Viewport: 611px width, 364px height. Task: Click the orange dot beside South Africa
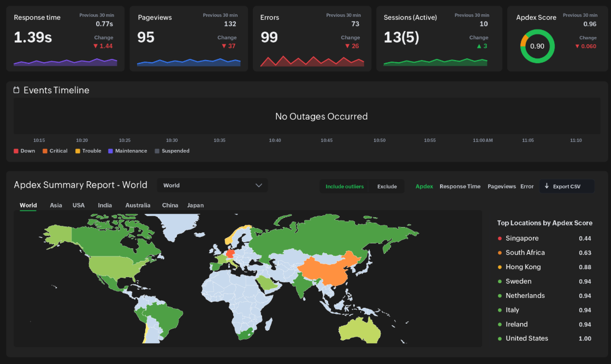(500, 253)
